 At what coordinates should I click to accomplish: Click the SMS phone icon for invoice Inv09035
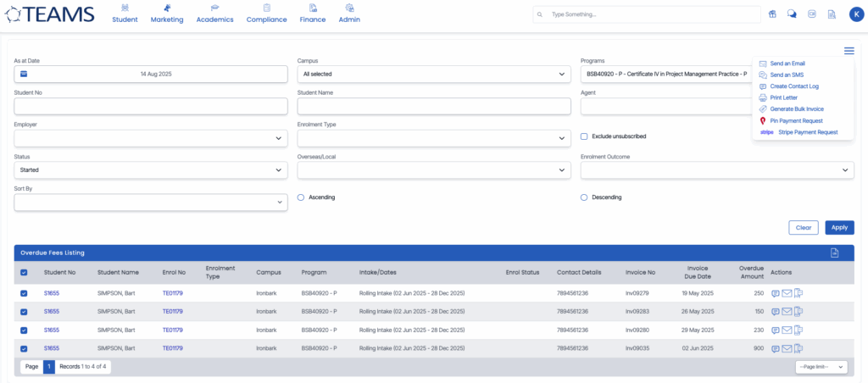pos(798,348)
